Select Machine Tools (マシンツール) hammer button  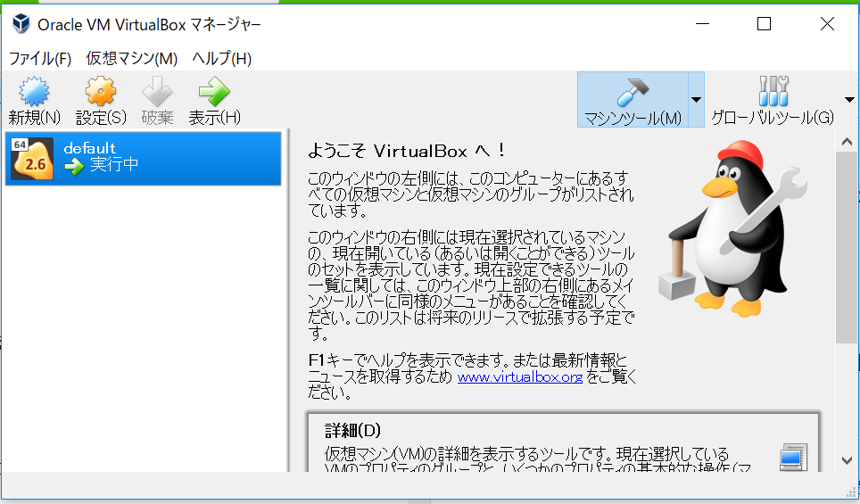633,100
